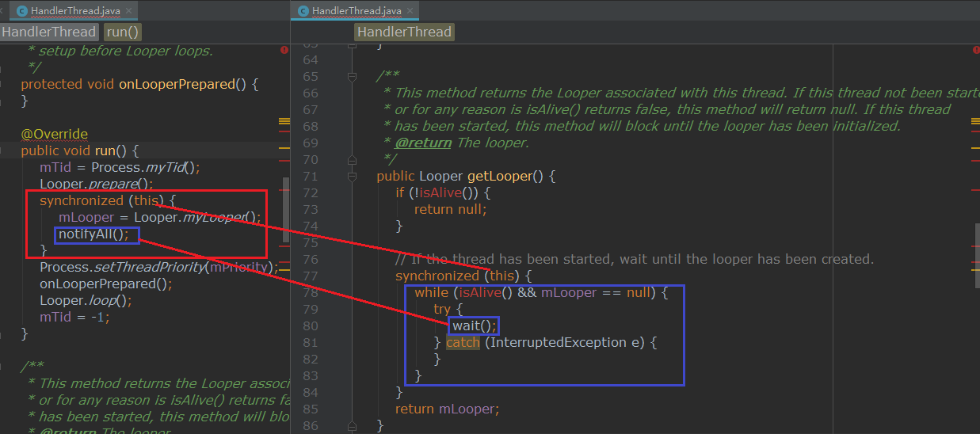Close the right HandlerThread.java tab

(x=410, y=11)
